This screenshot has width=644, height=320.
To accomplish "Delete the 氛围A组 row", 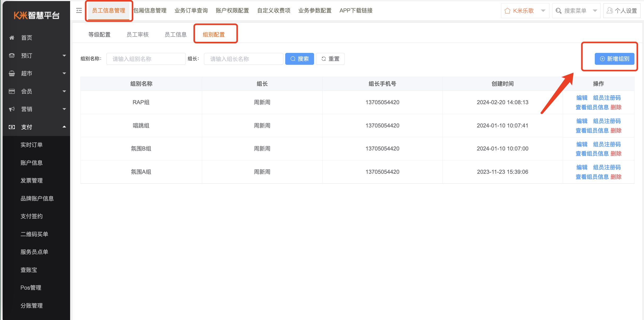I will pos(616,177).
